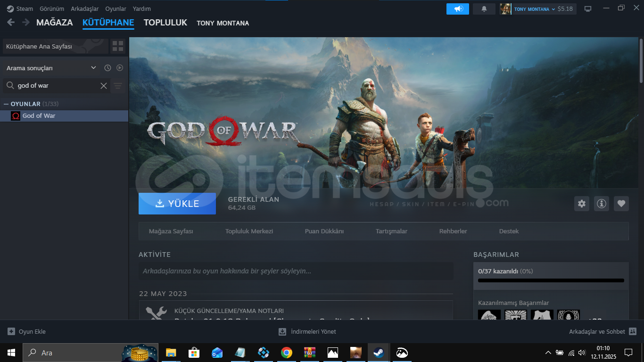Open the library filter options icon

[118, 85]
